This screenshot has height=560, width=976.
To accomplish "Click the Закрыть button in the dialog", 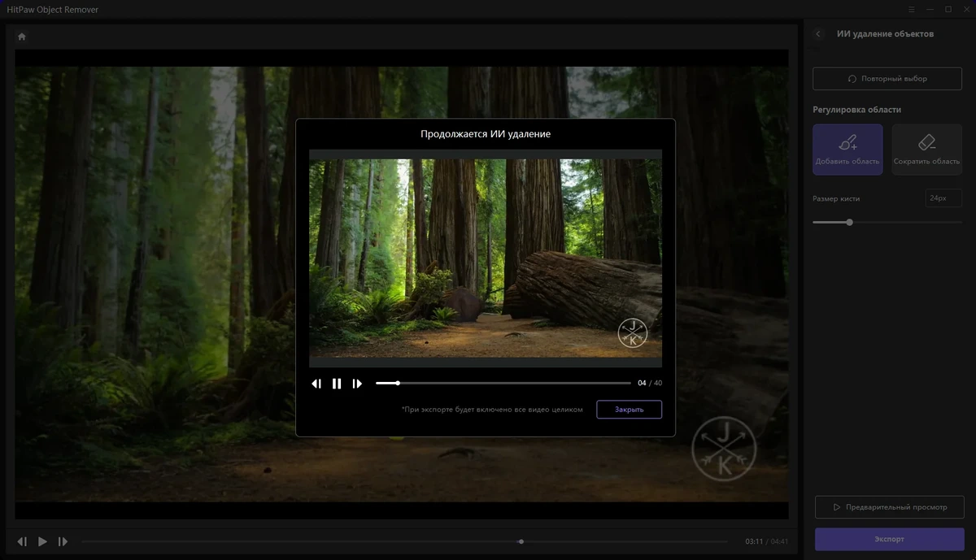I will 629,410.
